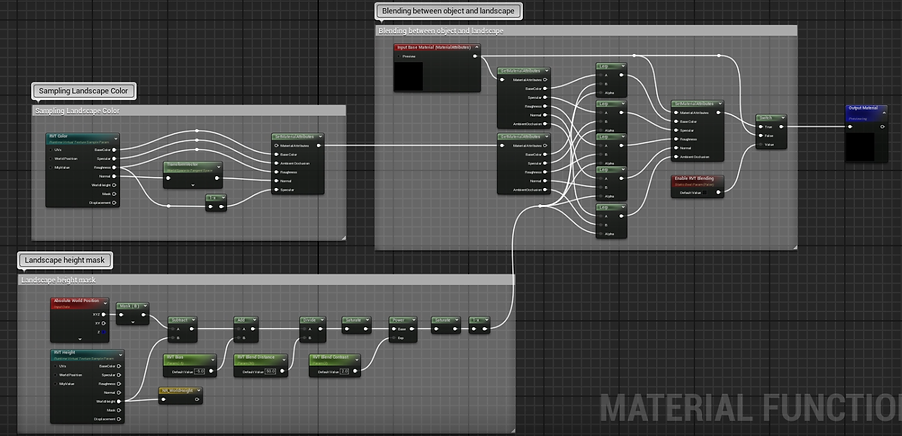The height and width of the screenshot is (436, 902).
Task: Select the Divide node title
Action: pos(309,319)
